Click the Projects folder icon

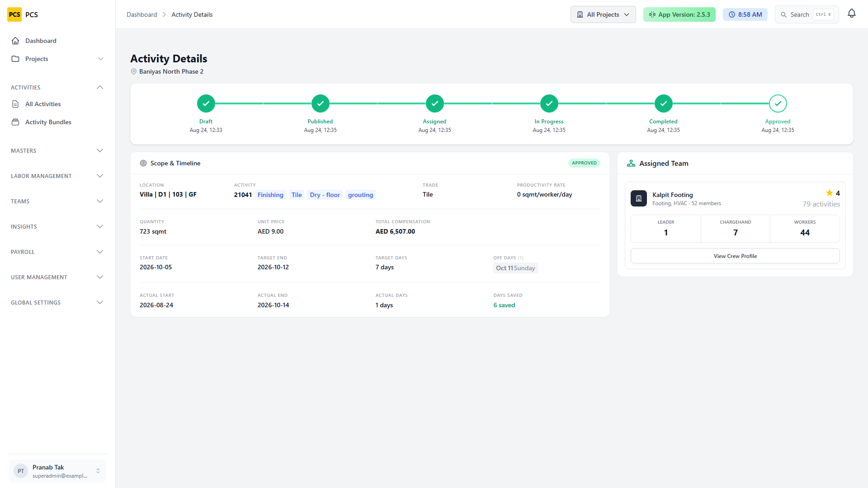(15, 59)
